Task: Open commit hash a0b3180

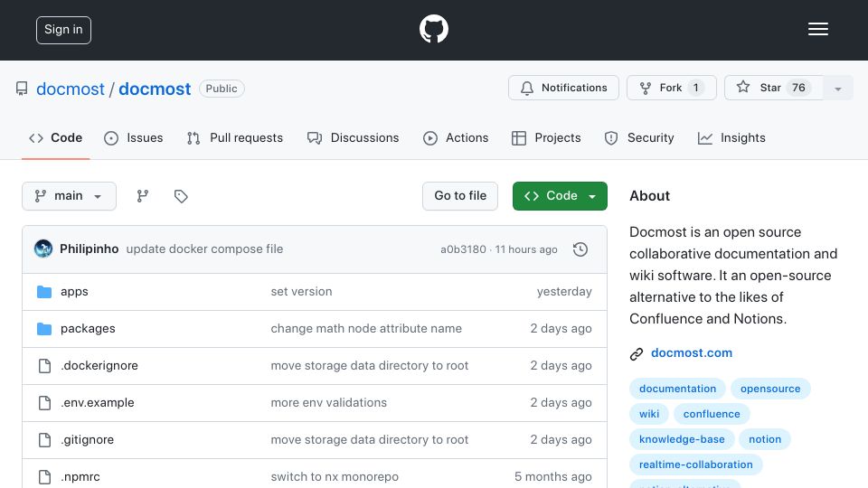Action: (463, 249)
